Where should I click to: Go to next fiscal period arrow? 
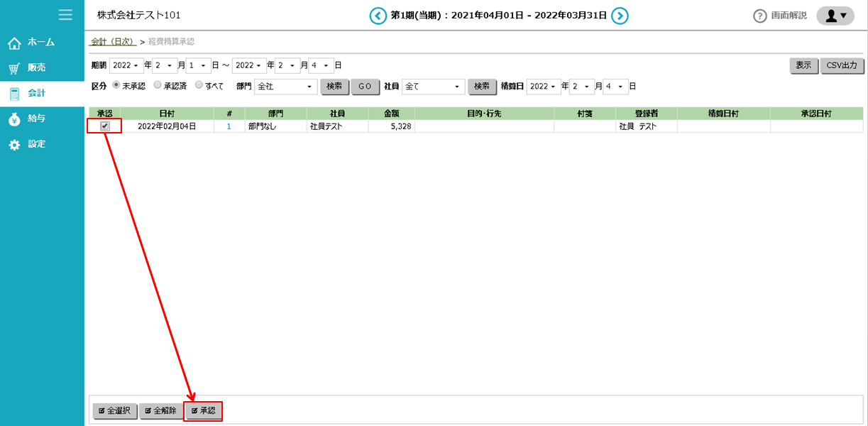[620, 16]
